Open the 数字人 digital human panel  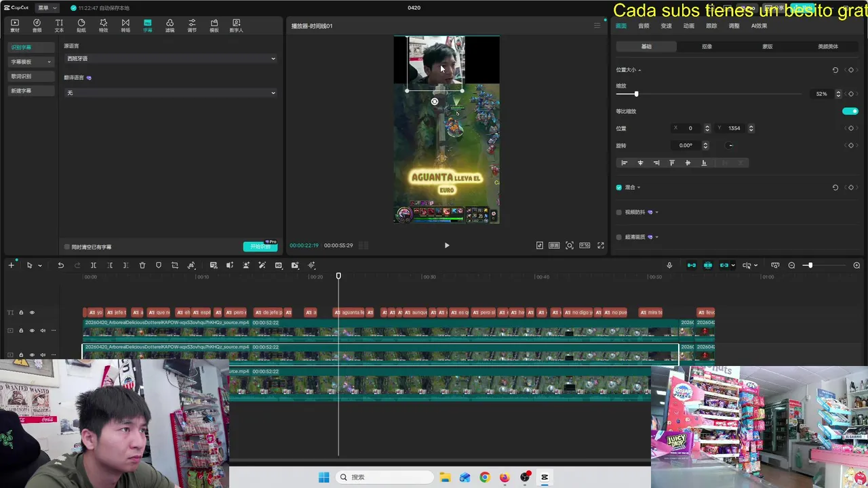(236, 26)
